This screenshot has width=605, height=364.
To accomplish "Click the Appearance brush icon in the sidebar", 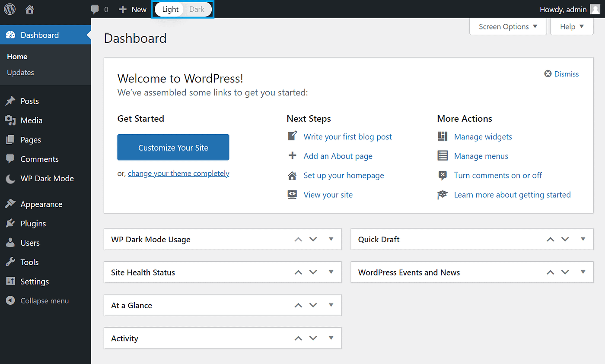I will (x=10, y=204).
